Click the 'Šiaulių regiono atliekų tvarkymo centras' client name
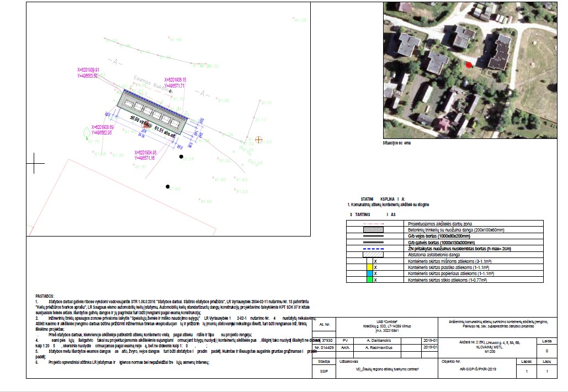This screenshot has height=392, width=568. tap(387, 369)
